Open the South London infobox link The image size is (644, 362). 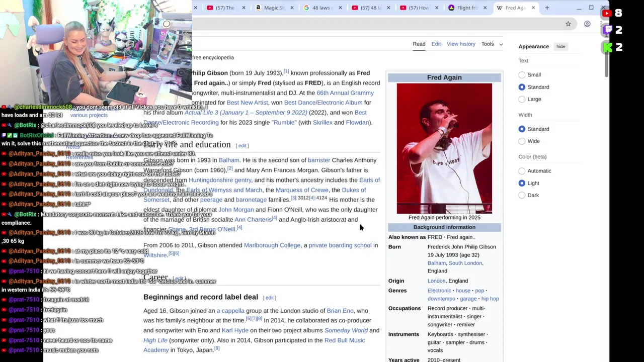tap(465, 263)
